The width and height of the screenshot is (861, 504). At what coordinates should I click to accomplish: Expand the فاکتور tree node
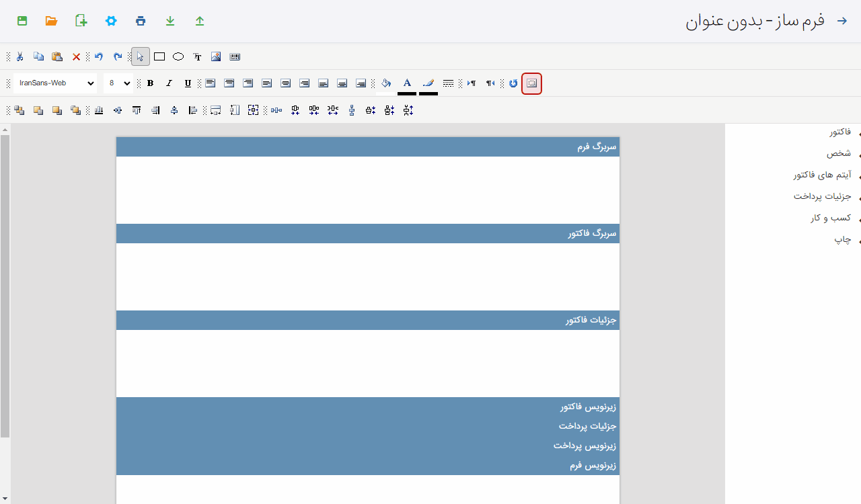point(858,133)
